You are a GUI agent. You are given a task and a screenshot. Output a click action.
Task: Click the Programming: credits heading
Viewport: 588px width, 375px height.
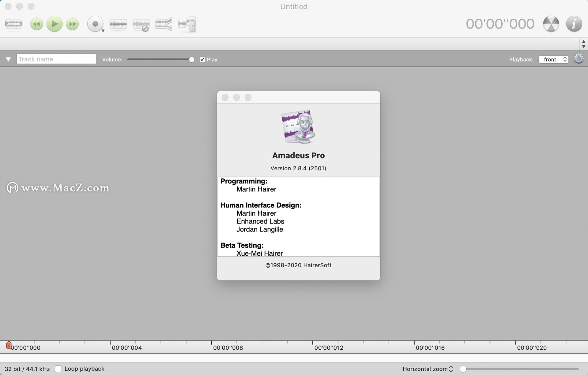[244, 181]
